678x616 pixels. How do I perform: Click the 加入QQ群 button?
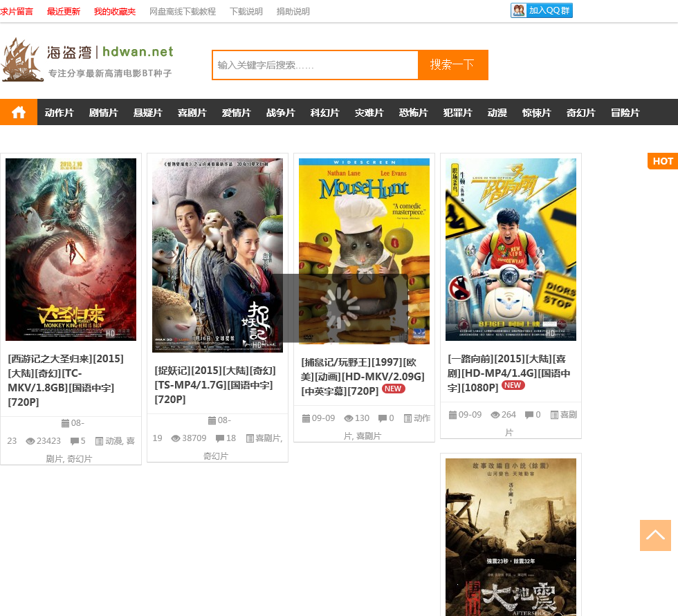541,10
